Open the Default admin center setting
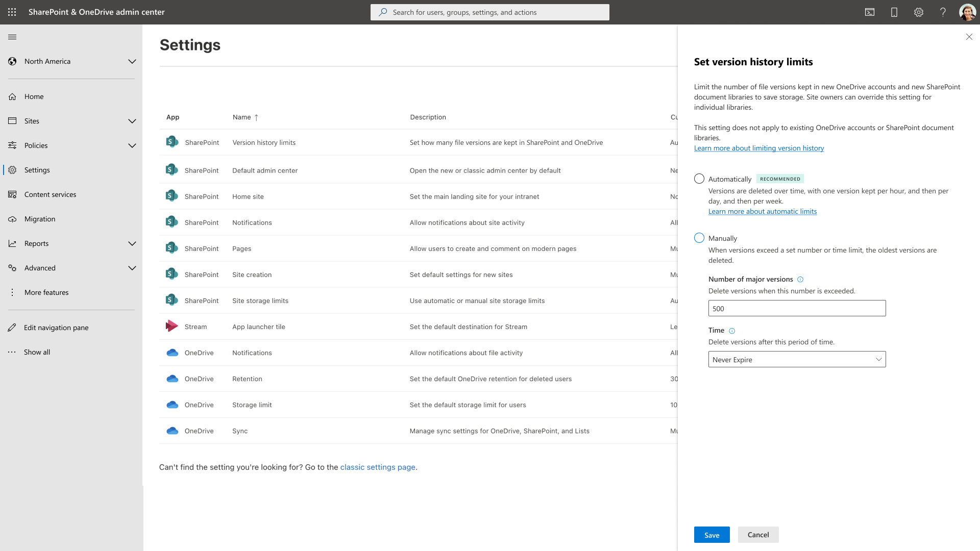980x551 pixels. click(x=265, y=170)
